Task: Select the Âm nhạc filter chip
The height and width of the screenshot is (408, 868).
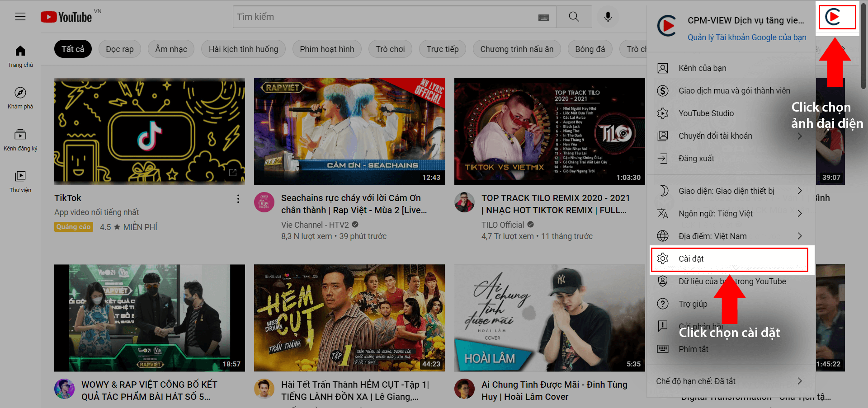Action: 171,49
